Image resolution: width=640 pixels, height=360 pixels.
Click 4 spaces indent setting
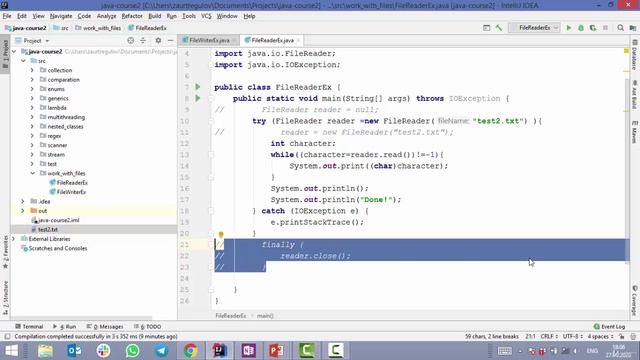[x=600, y=336]
